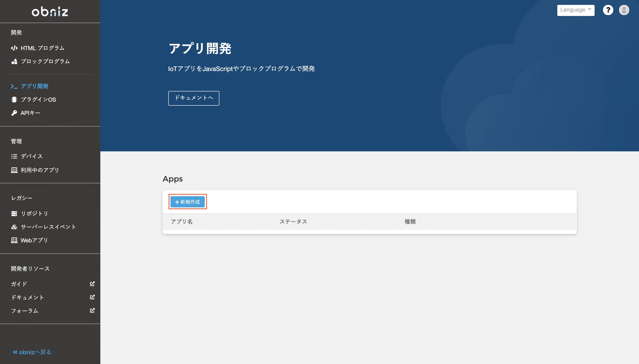Viewport: 639px width, 364px height.
Task: Create a new app with 新規作成
Action: click(x=188, y=202)
